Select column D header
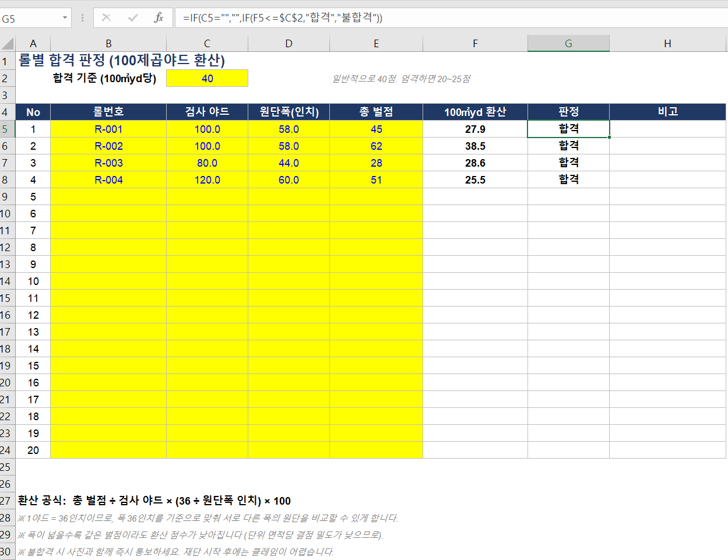The height and width of the screenshot is (560, 728). [289, 43]
